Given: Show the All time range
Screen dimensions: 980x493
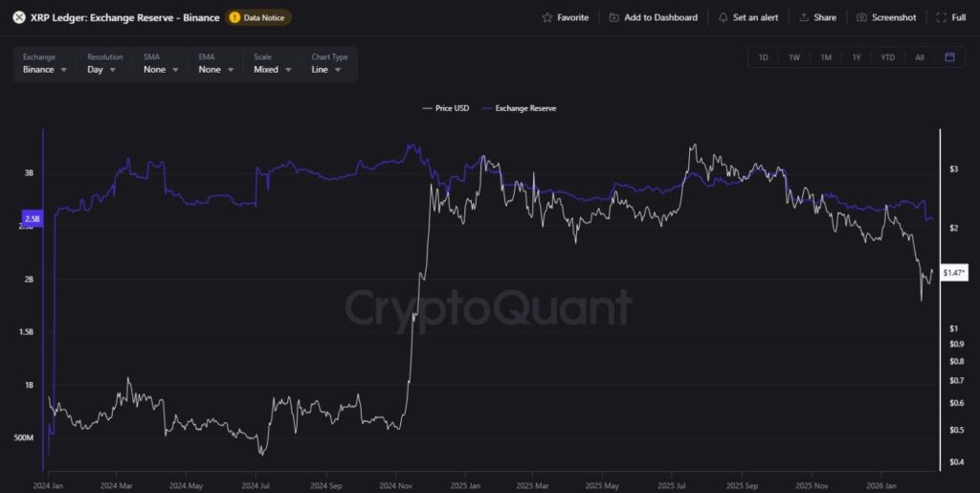Looking at the screenshot, I should [x=919, y=57].
